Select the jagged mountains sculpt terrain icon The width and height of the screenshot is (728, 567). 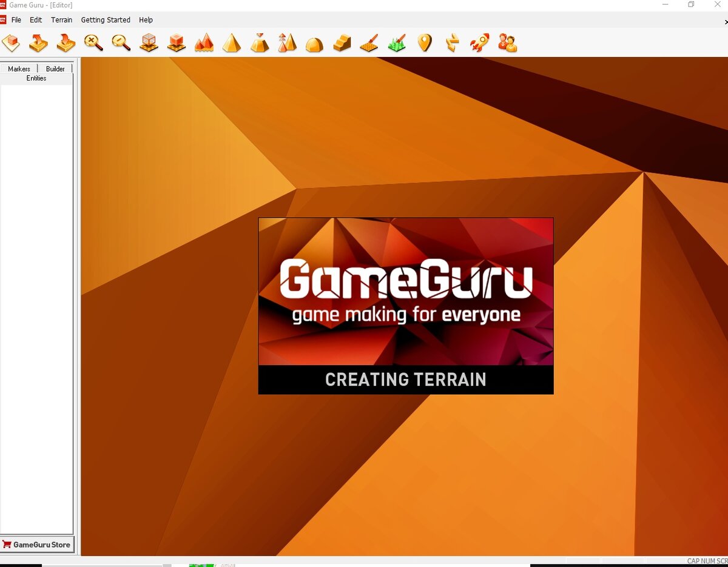(204, 43)
